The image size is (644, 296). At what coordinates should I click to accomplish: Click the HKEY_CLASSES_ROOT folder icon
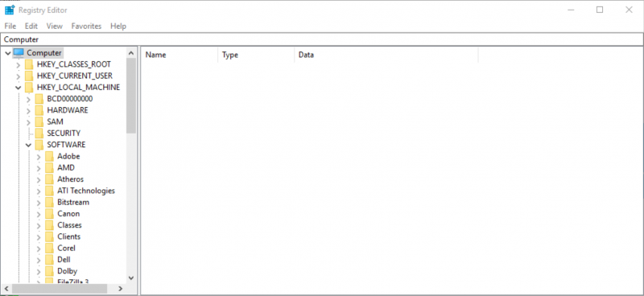tap(29, 64)
